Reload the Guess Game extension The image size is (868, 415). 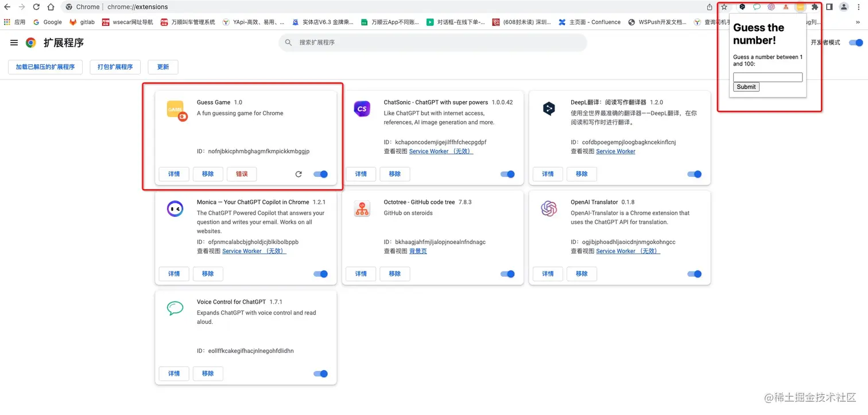click(299, 174)
